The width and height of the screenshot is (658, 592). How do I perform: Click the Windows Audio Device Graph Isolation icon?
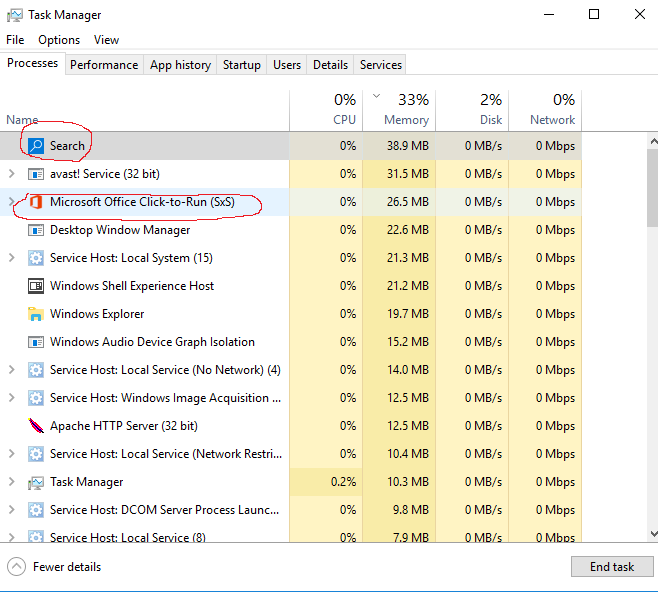pyautogui.click(x=36, y=342)
